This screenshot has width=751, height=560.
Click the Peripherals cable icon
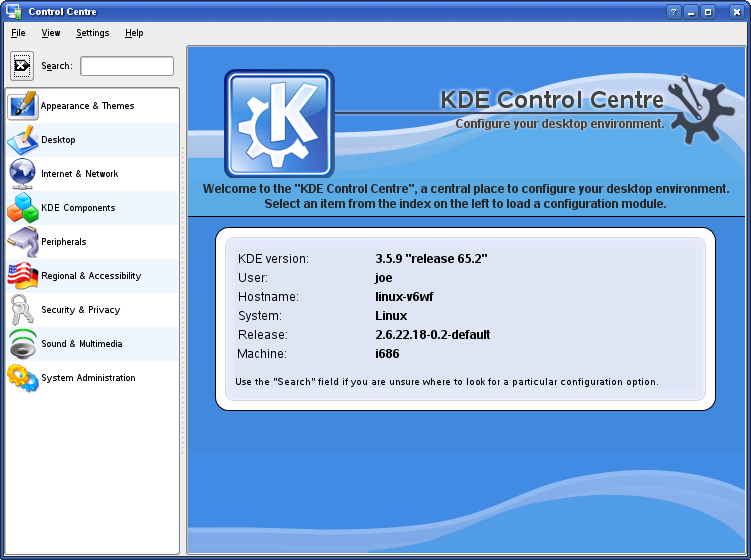tap(23, 242)
